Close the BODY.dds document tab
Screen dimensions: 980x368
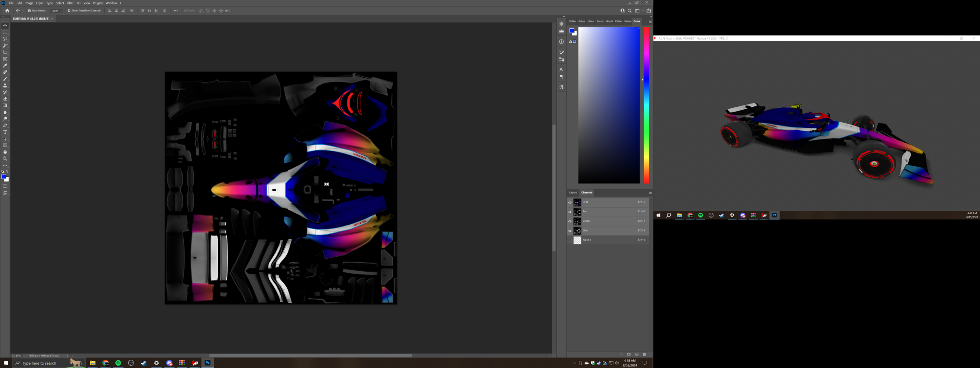52,19
